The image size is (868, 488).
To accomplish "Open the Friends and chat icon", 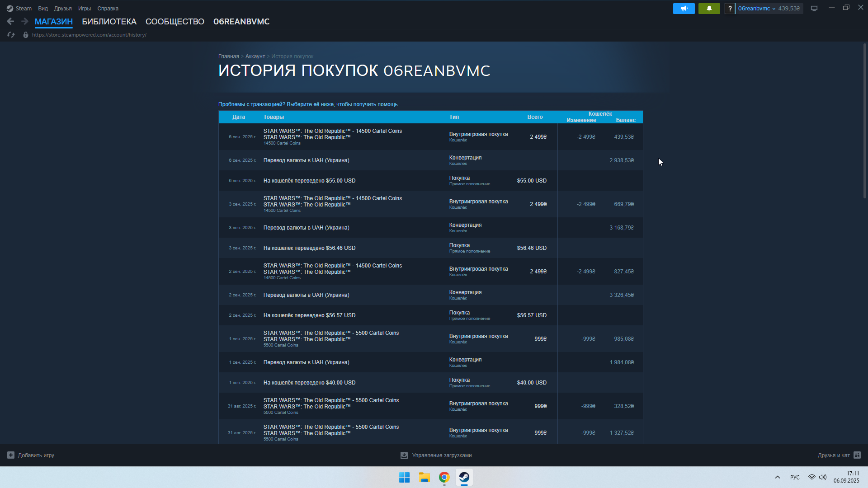I will pyautogui.click(x=857, y=455).
